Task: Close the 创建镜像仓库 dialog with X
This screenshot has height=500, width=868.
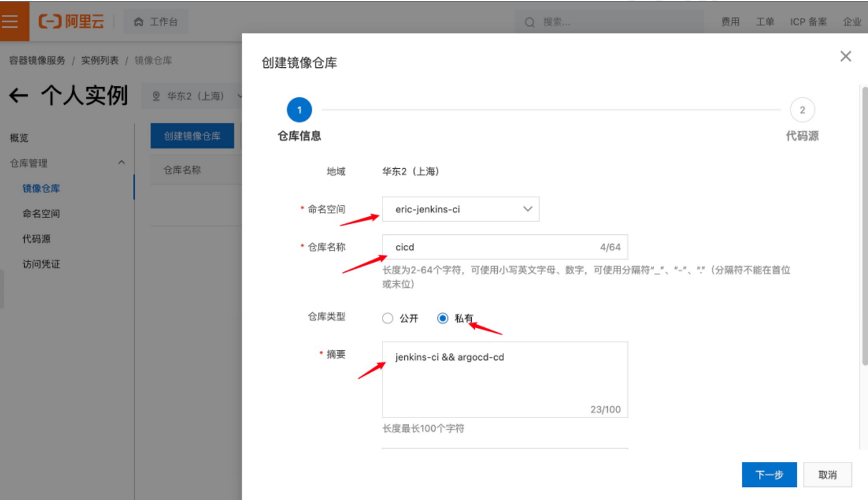Action: tap(845, 57)
